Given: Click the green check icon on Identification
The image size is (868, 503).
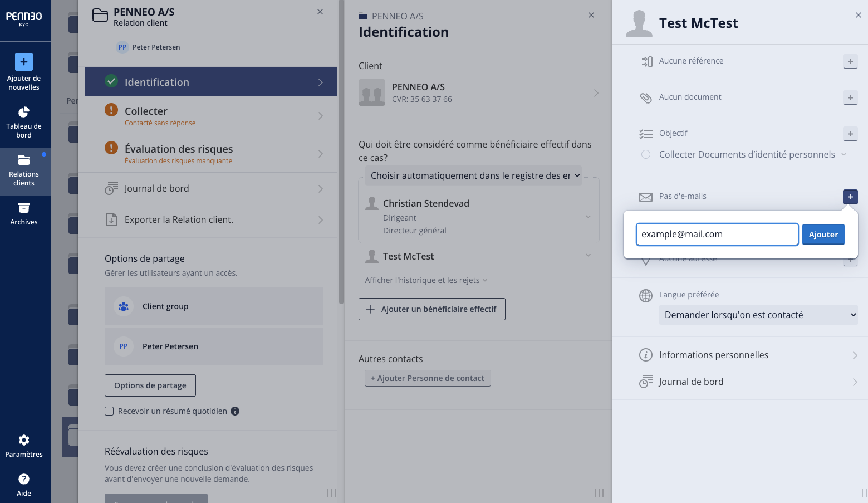Looking at the screenshot, I should pos(111,81).
